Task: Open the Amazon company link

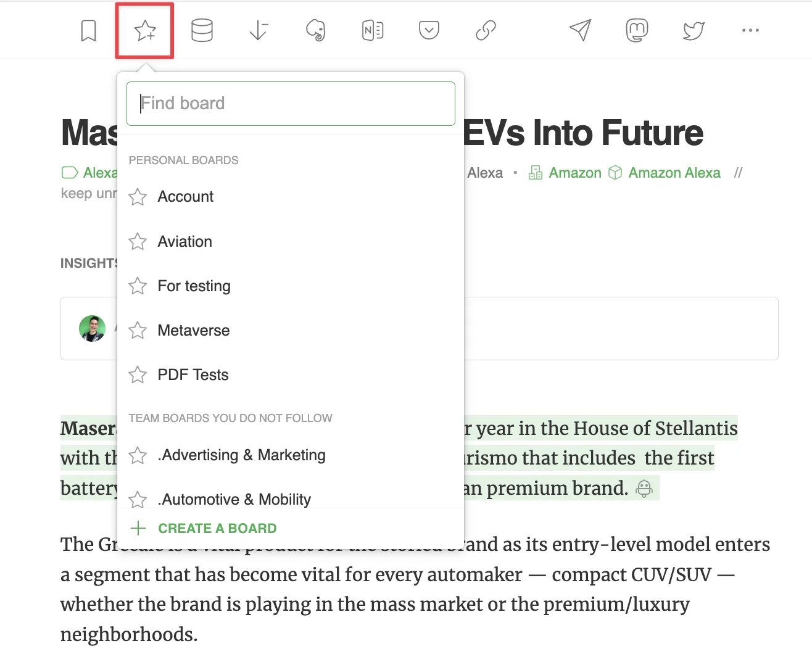Action: 575,173
